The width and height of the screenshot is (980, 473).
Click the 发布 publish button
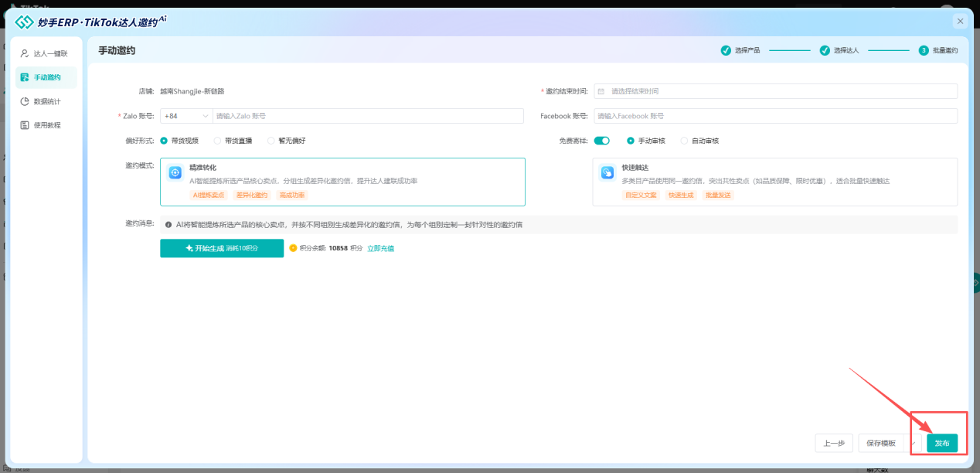pos(942,443)
